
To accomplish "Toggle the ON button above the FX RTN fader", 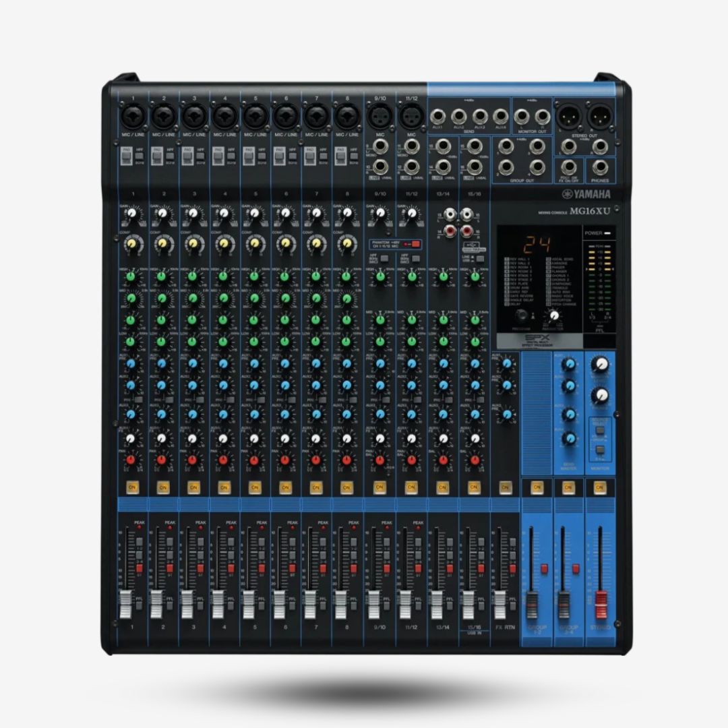I will [505, 487].
